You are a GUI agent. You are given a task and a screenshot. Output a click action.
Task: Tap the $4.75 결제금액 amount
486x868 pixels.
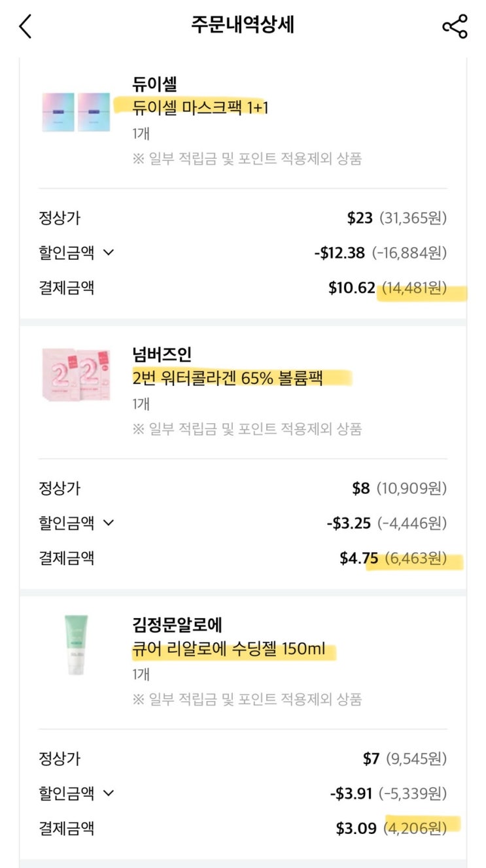pyautogui.click(x=358, y=559)
